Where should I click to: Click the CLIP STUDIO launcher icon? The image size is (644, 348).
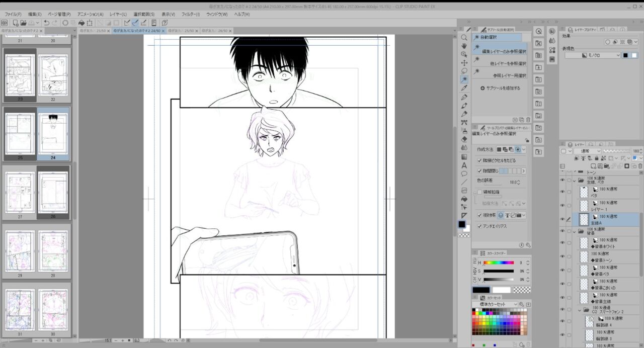coord(5,23)
